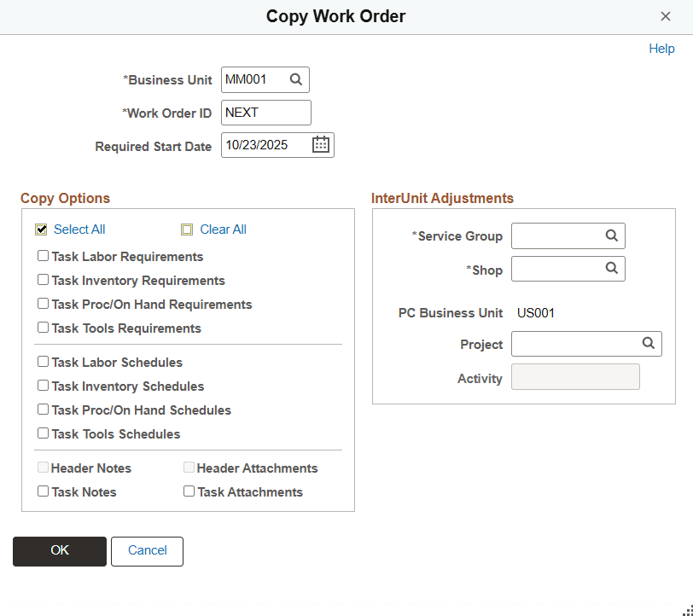The width and height of the screenshot is (693, 616).
Task: Uncheck the Select All checkbox
Action: click(41, 229)
